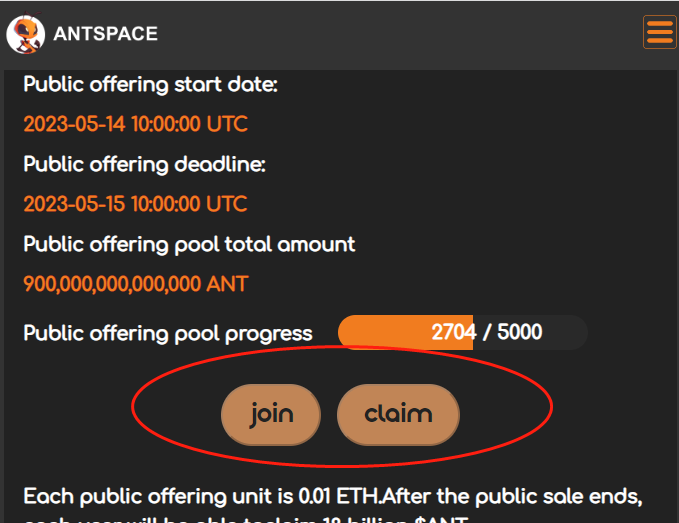Select the 5000 pool cap number

[x=520, y=332]
